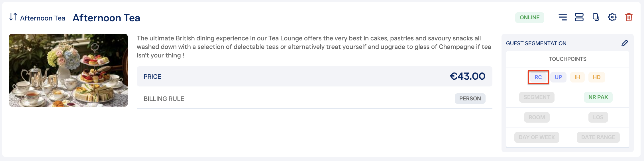Click the stacked rows layout icon
This screenshot has height=161, width=644.
click(x=579, y=17)
